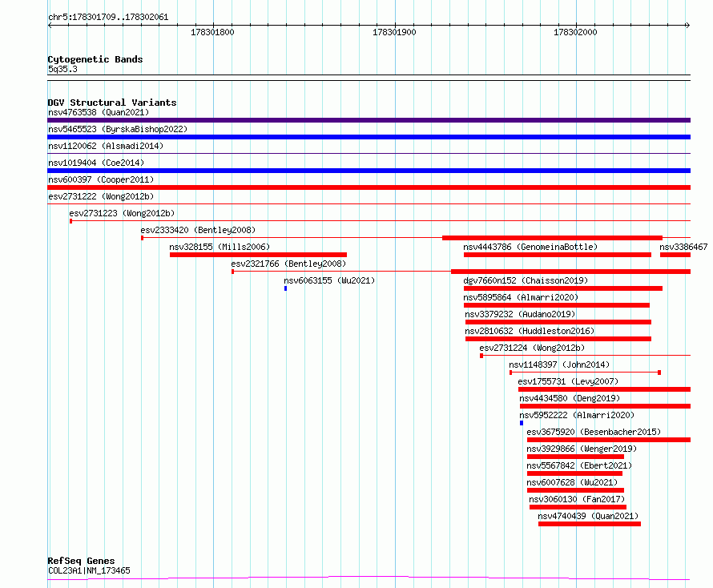This screenshot has height=588, width=713.
Task: Select the red nsv600397 variant bar
Action: tap(369, 187)
